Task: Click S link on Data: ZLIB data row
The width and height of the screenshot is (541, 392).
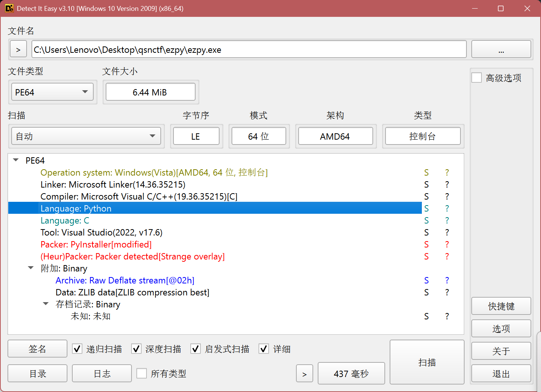Action: pos(426,292)
